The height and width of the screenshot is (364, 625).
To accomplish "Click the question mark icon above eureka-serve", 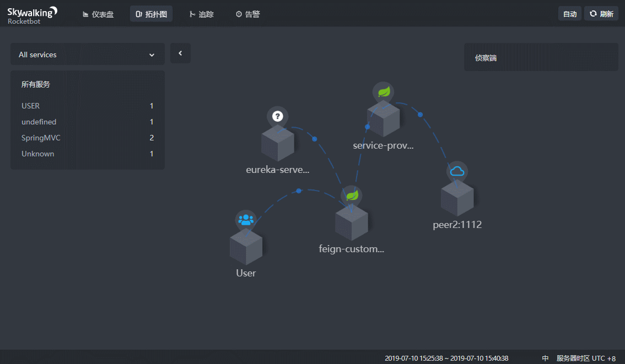I will 277,116.
